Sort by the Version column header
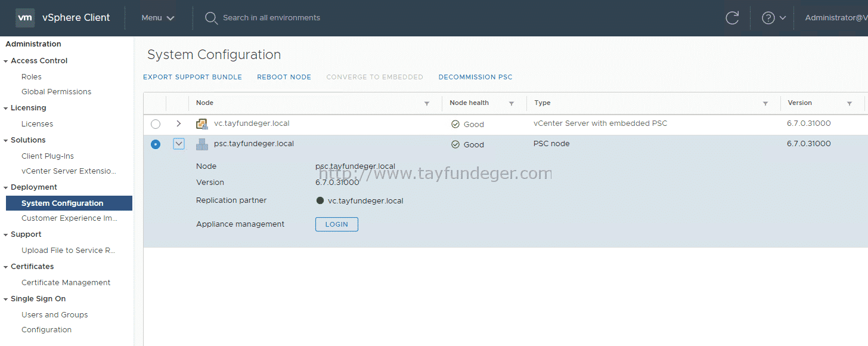This screenshot has width=868, height=346. [x=800, y=103]
